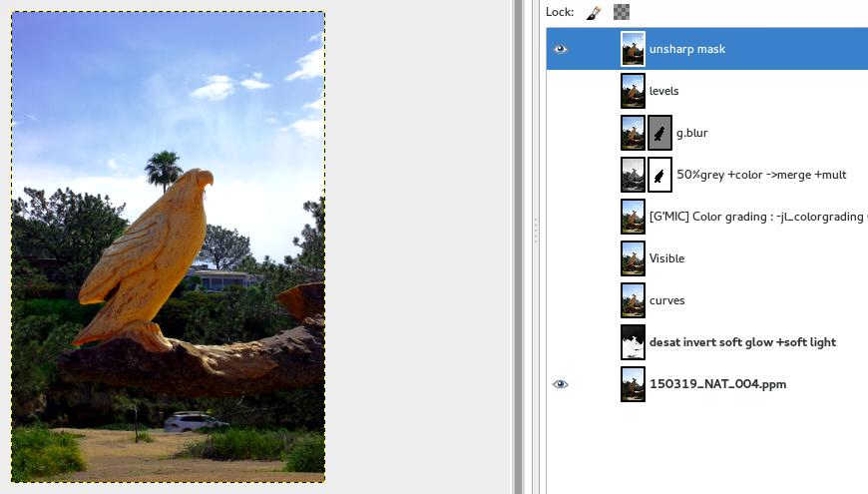
Task: Select the desat invert soft glow layer name
Action: [x=742, y=342]
